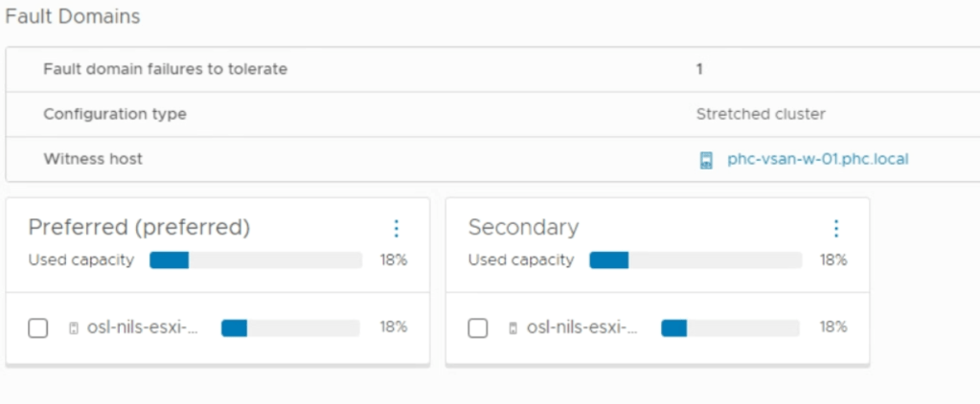Viewport: 980px width, 404px height.
Task: Check the Secondary domain host checkbox
Action: tap(478, 328)
